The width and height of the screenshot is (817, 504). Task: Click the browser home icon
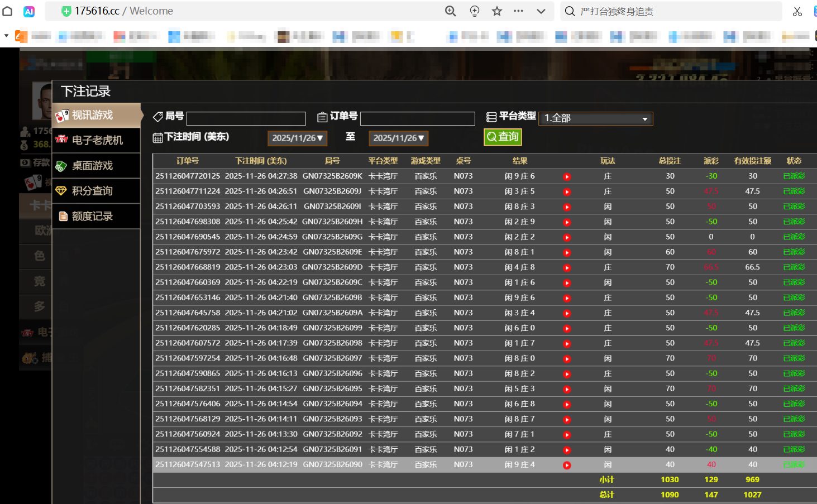coord(7,11)
